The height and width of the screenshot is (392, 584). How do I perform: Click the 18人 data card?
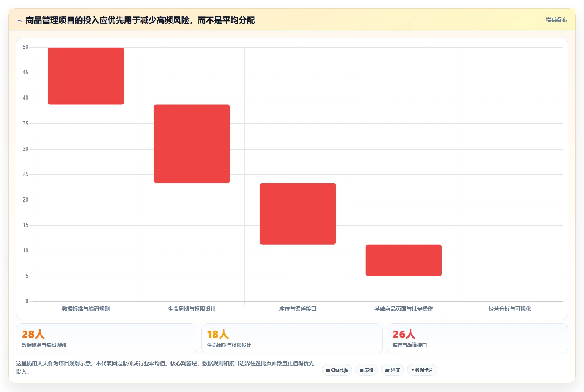coord(292,338)
